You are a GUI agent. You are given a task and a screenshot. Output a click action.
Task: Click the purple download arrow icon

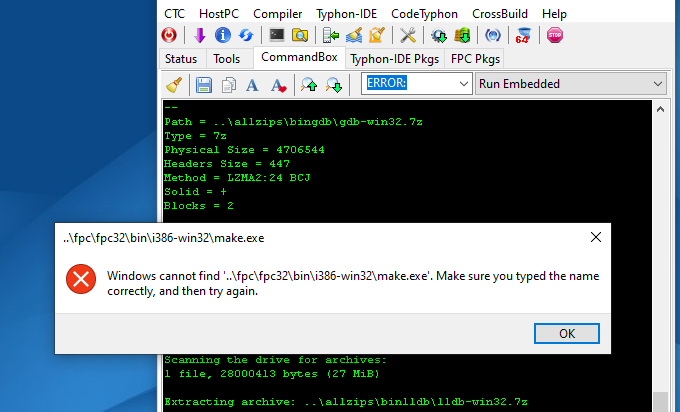200,36
